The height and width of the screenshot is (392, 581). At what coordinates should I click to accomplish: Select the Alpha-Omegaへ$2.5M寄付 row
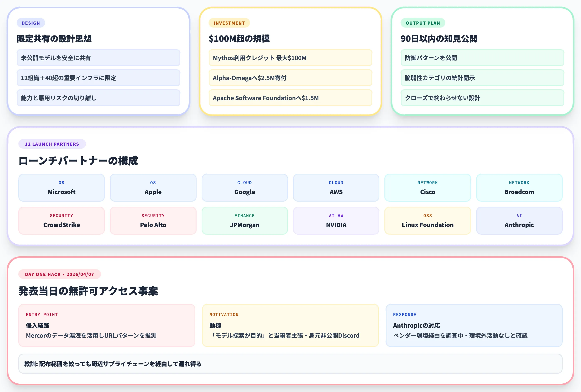[x=290, y=78]
